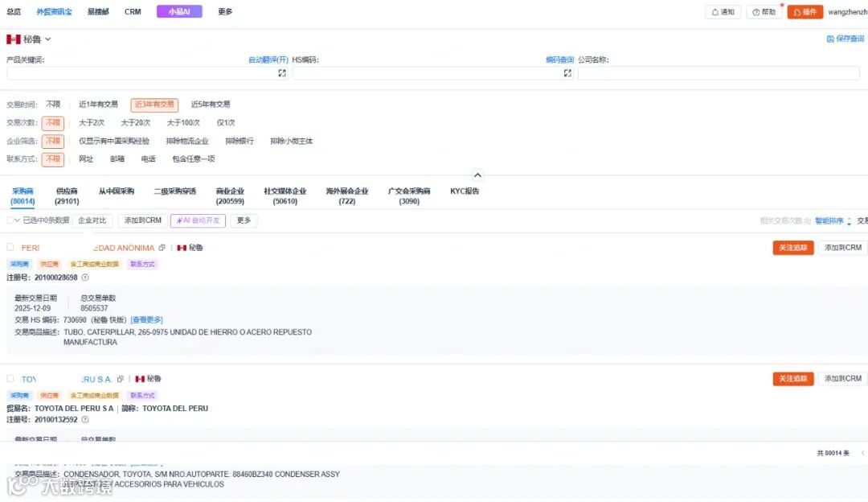Enable 排除小微主体 filter
868x502 pixels.
pyautogui.click(x=291, y=142)
